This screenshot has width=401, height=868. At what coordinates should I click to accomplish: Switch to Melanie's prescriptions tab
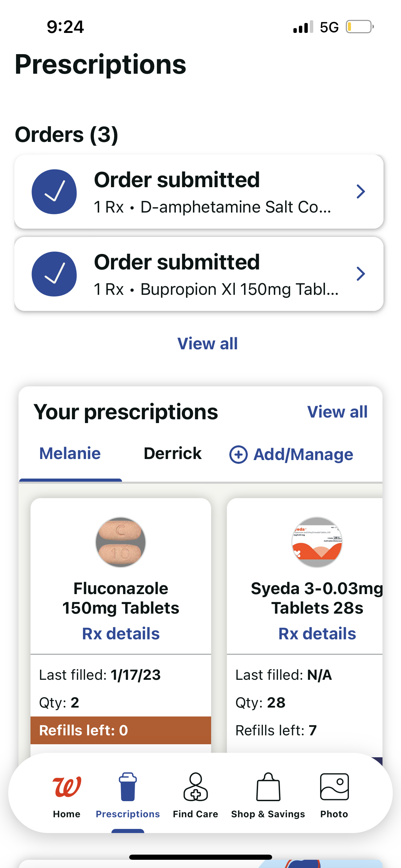(x=70, y=454)
